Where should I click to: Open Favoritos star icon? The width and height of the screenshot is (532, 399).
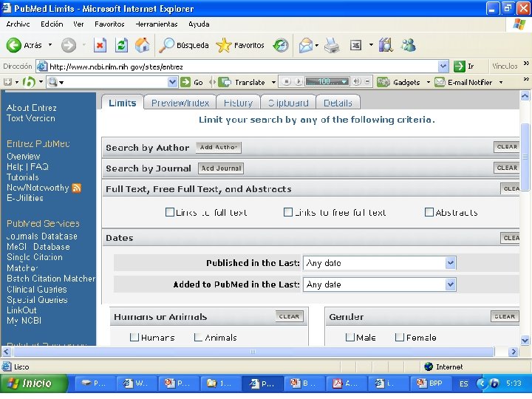coord(224,45)
